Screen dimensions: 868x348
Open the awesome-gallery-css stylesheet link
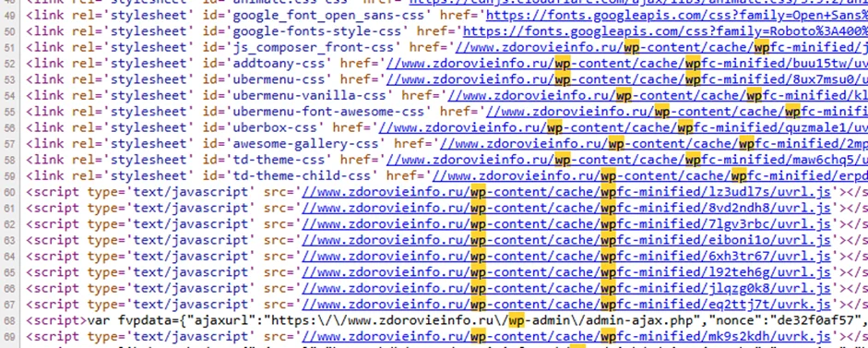tap(653, 143)
